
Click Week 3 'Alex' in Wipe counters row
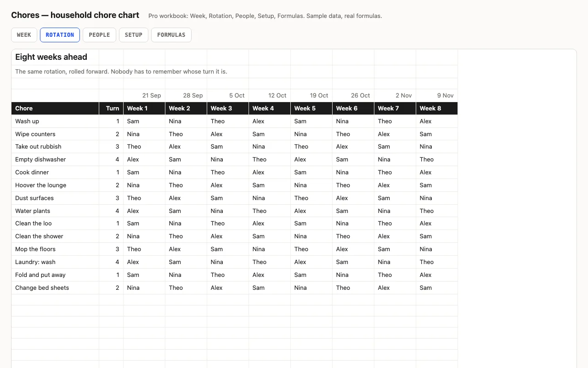(x=228, y=134)
